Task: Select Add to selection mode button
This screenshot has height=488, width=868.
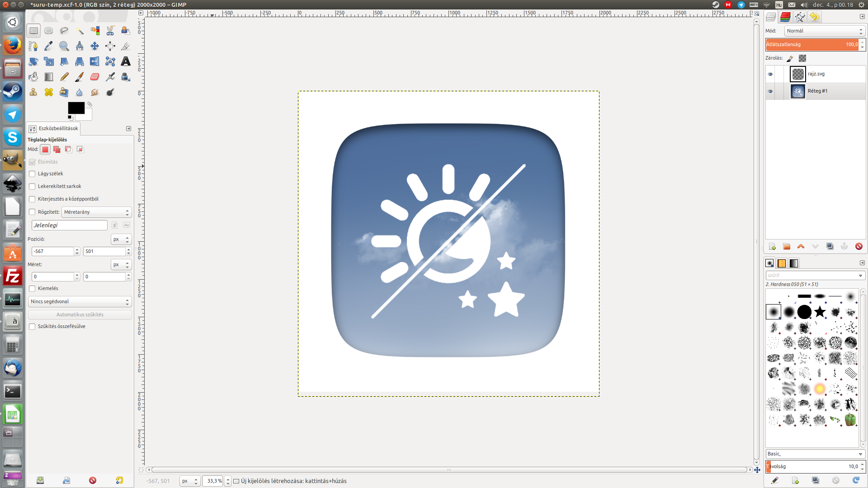Action: (57, 150)
